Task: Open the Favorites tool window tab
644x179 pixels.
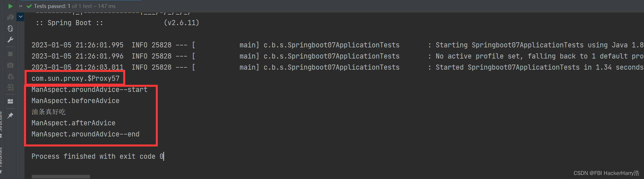Action: (1, 160)
